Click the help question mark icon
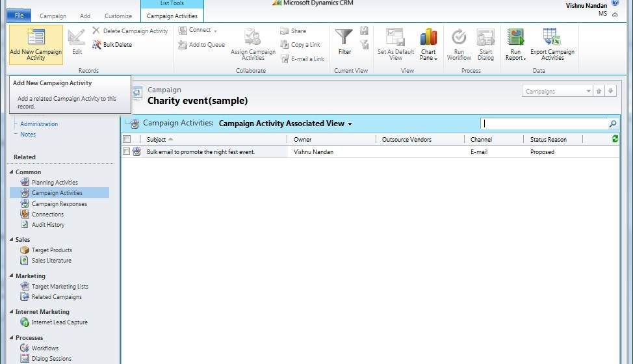 (x=615, y=3)
